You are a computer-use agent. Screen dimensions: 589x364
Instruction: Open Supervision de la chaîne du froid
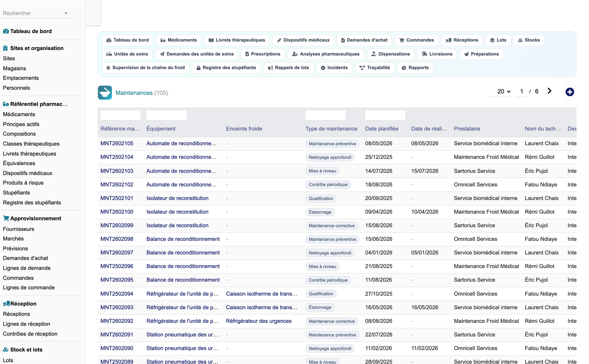tap(146, 68)
